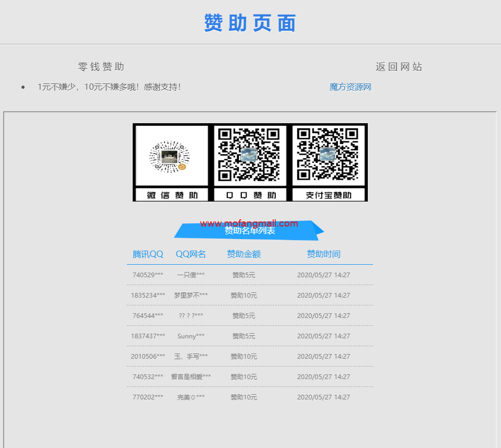The width and height of the screenshot is (501, 448).
Task: Select QQ number 764544***
Action: pyautogui.click(x=148, y=316)
